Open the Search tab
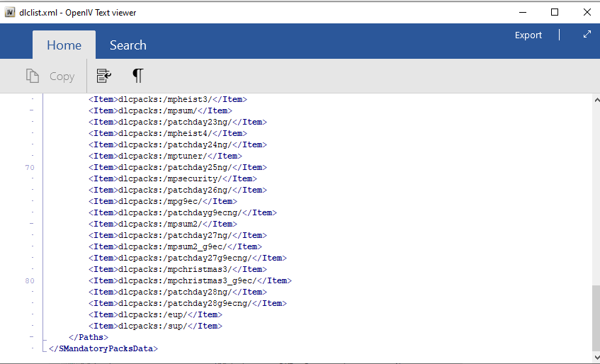The height and width of the screenshot is (364, 600). 128,45
